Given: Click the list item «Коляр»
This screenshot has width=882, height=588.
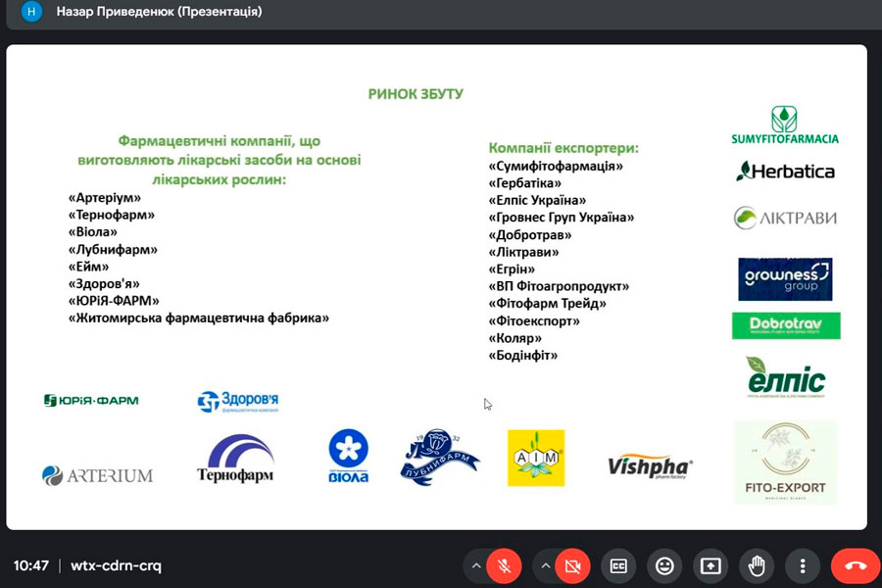Looking at the screenshot, I should click(515, 338).
